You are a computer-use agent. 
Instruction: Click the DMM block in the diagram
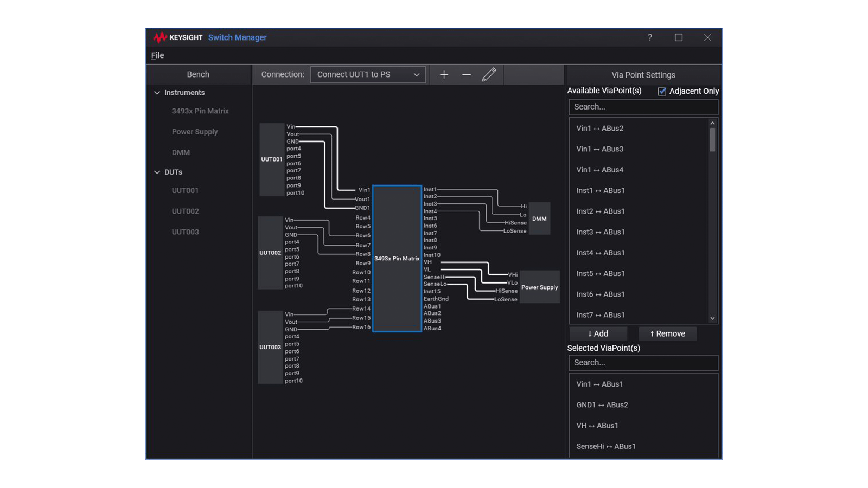(539, 219)
